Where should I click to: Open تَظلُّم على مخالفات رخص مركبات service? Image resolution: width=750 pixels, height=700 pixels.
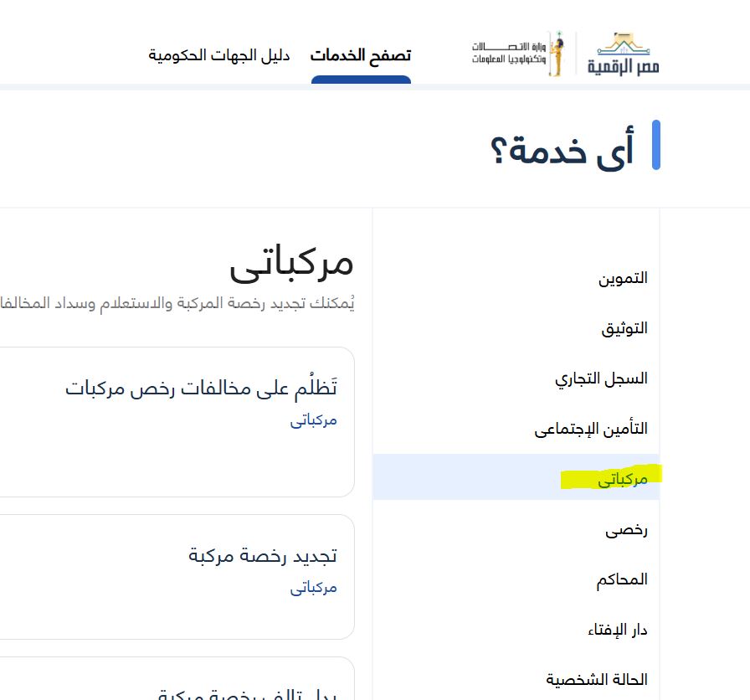click(x=201, y=388)
